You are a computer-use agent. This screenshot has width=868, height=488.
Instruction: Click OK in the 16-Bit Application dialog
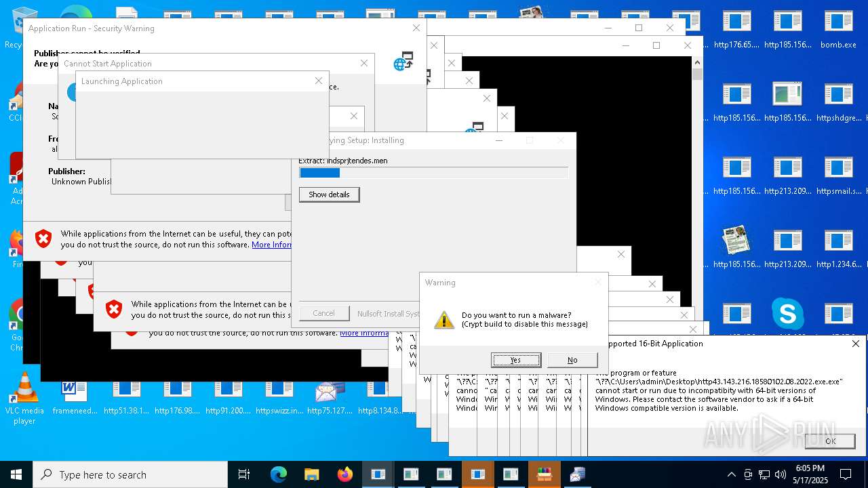tap(830, 441)
